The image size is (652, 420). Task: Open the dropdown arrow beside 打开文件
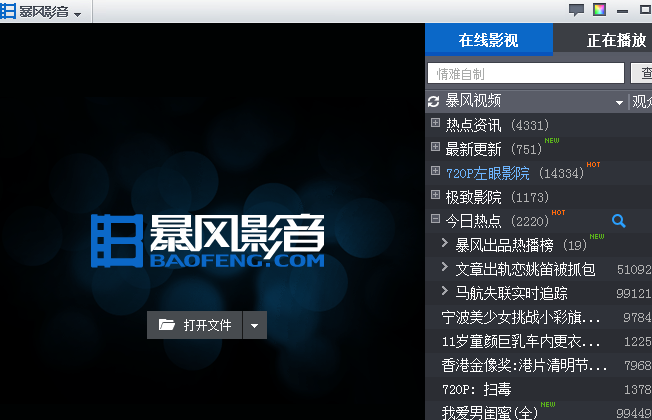click(x=255, y=325)
